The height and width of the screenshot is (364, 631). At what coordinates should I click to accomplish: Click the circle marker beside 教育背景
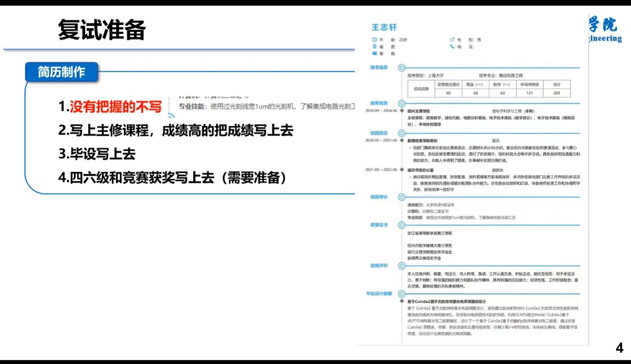pos(402,103)
